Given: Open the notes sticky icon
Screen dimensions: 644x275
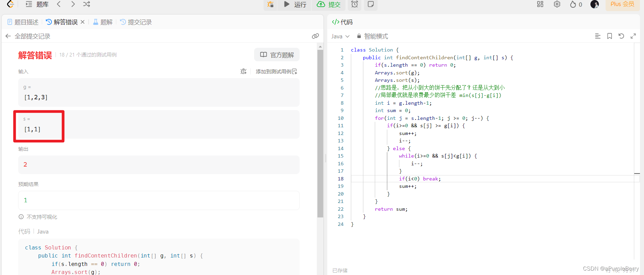Looking at the screenshot, I should pyautogui.click(x=371, y=4).
